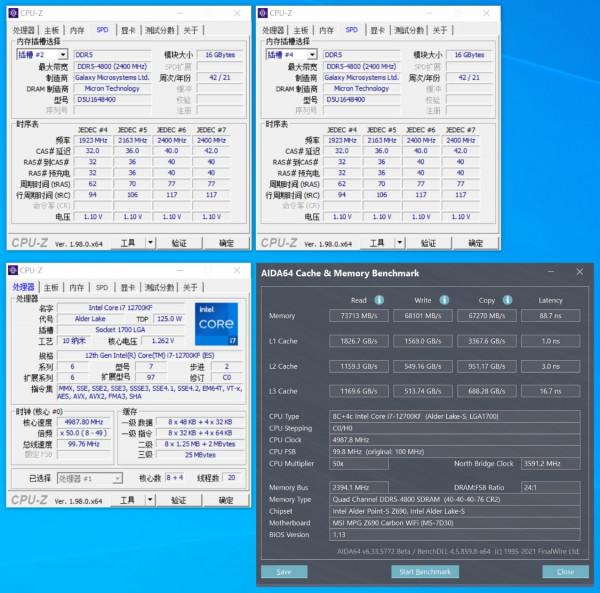The height and width of the screenshot is (593, 600).
Task: Open 关于 tab in slot #2 window
Action: [191, 30]
